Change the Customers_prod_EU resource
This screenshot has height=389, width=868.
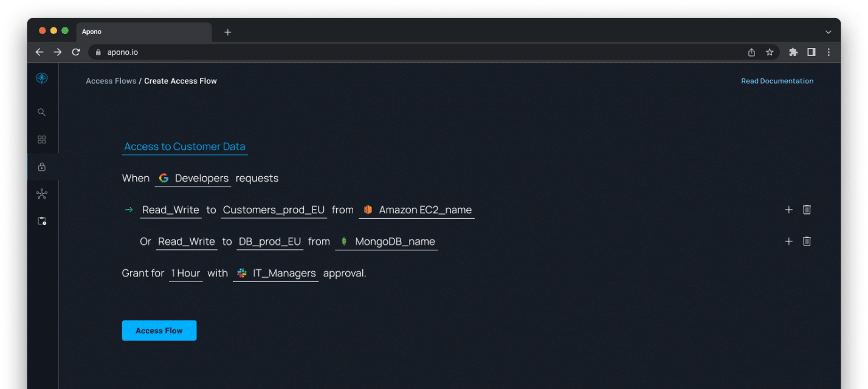point(274,210)
